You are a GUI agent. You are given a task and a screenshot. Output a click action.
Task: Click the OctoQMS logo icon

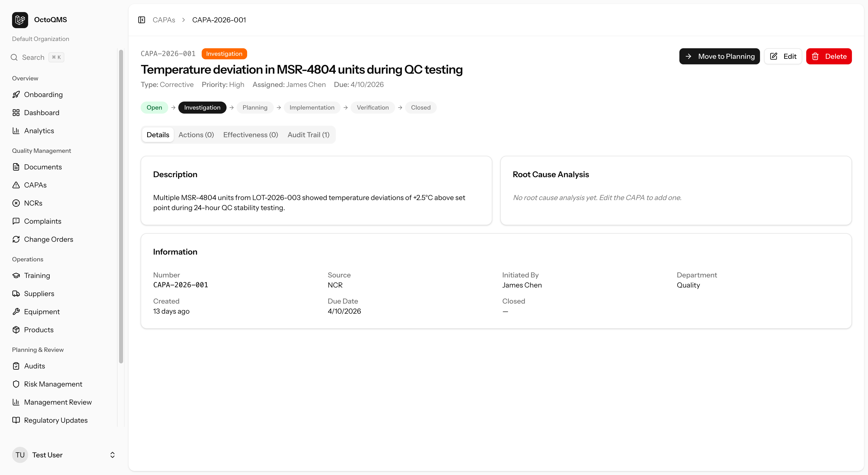[x=20, y=20]
